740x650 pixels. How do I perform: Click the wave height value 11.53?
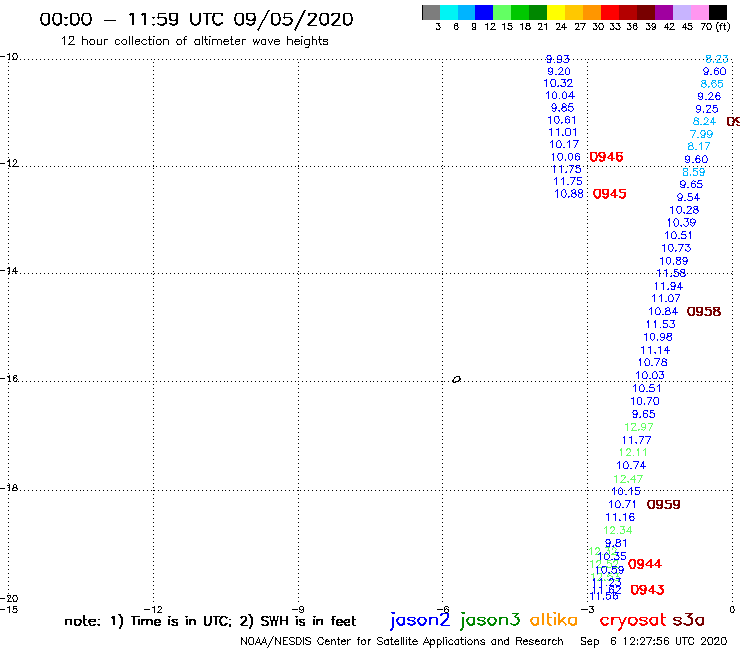pyautogui.click(x=661, y=324)
